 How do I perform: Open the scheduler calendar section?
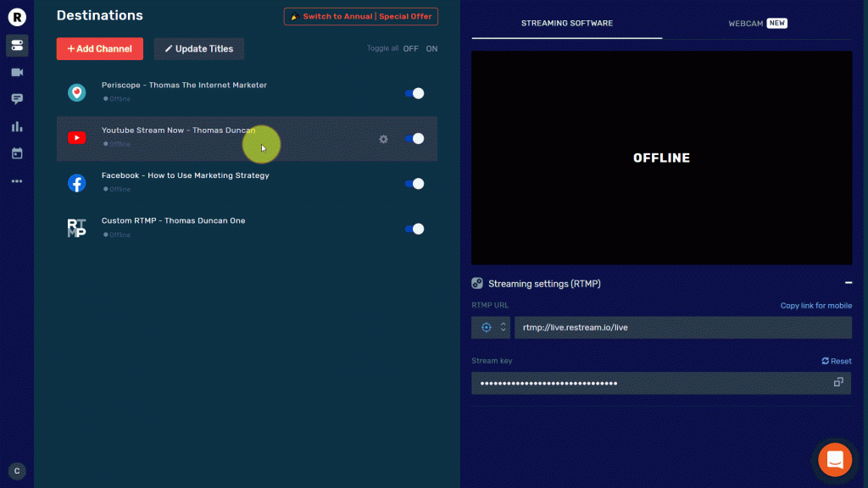click(x=17, y=153)
